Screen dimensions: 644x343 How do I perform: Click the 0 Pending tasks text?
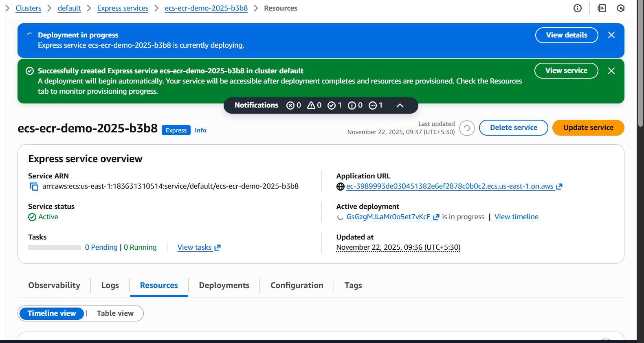(101, 247)
